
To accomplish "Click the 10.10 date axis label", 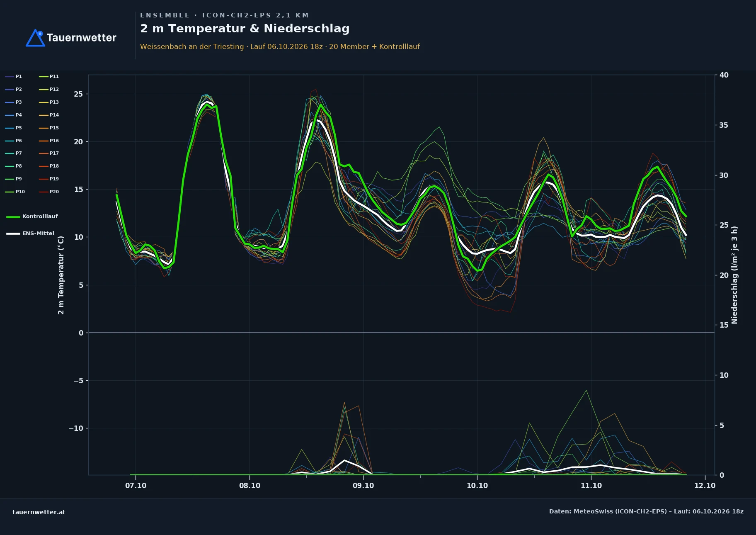I will click(x=477, y=486).
